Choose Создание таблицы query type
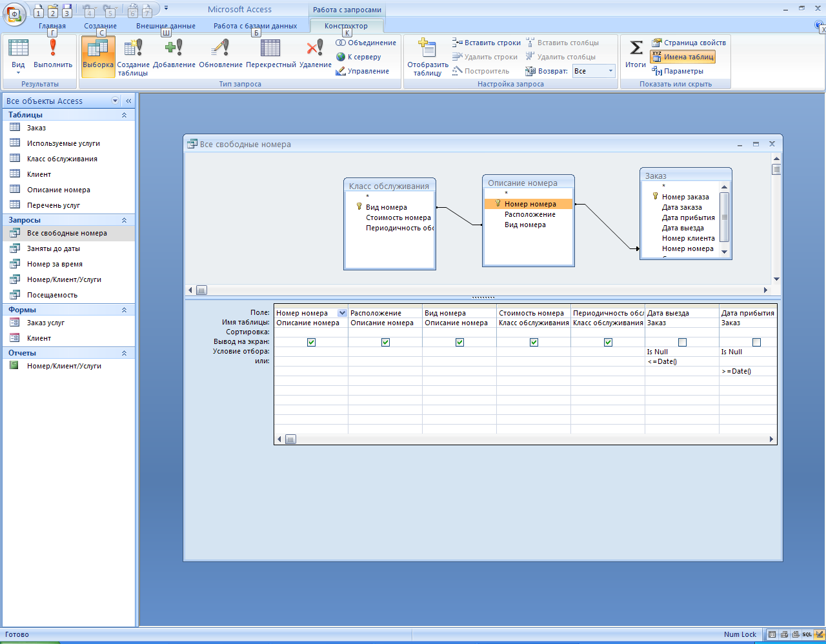Image resolution: width=826 pixels, height=644 pixels. (x=133, y=57)
